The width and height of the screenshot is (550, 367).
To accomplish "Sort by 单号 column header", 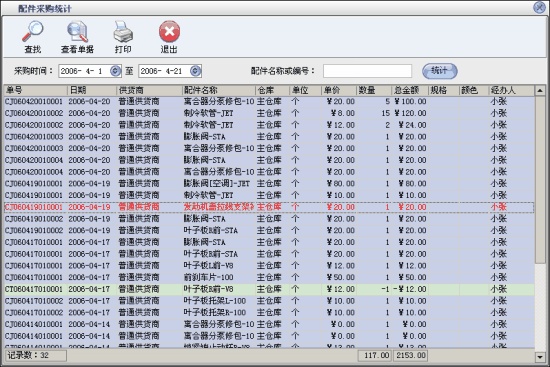I will pos(35,91).
